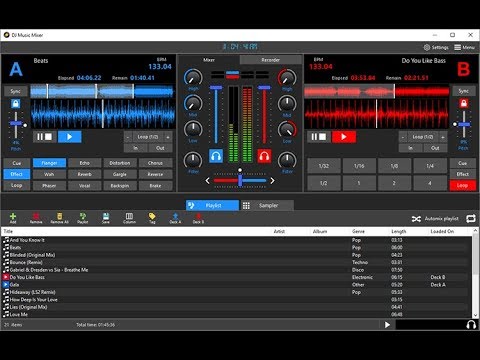Screen dimensions: 480x360
Task: Toggle the Backspin effect
Action: pos(120,186)
